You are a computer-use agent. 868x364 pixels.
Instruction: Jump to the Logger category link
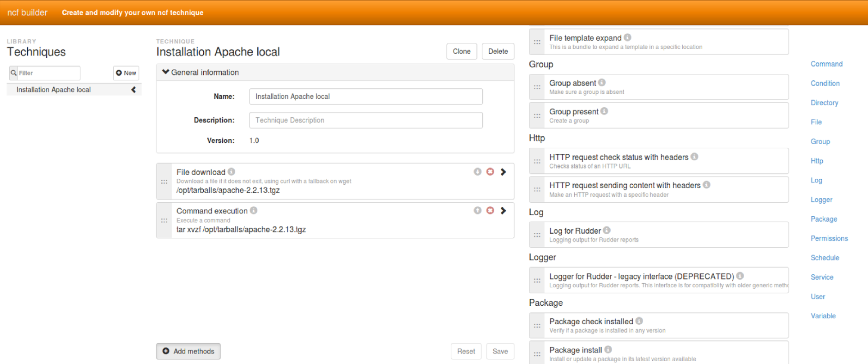pos(821,200)
